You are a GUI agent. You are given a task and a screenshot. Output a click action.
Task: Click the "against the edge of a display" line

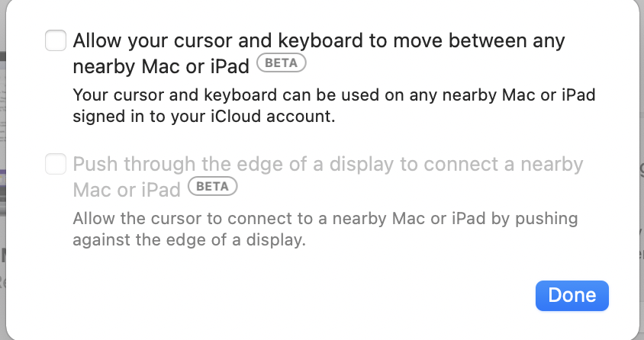click(189, 240)
